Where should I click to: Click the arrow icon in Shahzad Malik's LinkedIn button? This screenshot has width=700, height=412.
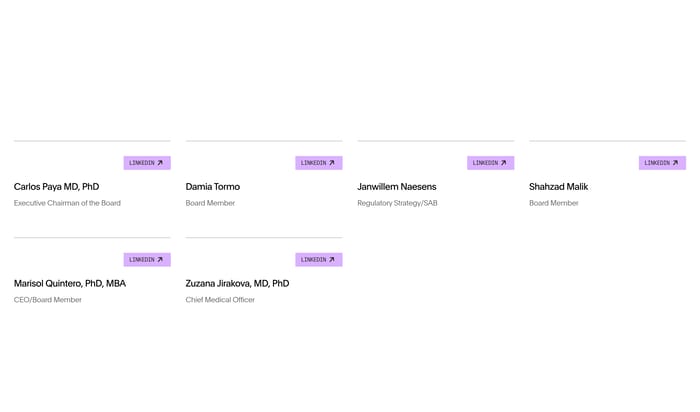click(x=675, y=163)
